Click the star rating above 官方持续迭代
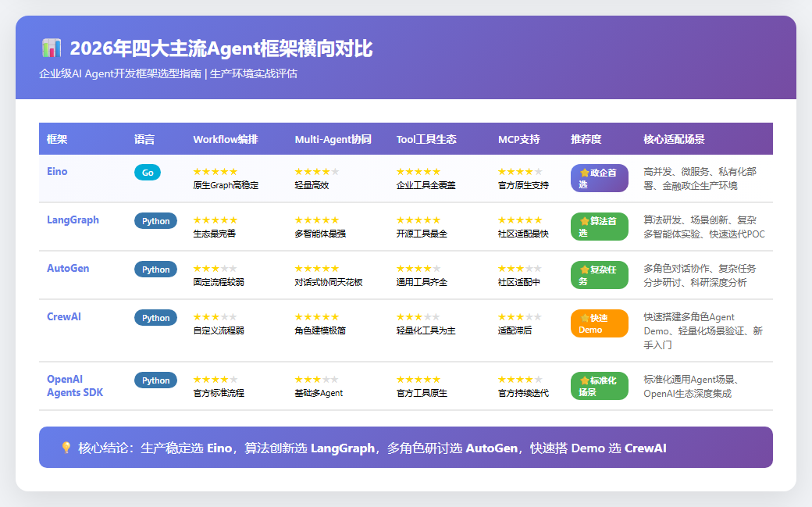This screenshot has height=507, width=812. (x=521, y=380)
